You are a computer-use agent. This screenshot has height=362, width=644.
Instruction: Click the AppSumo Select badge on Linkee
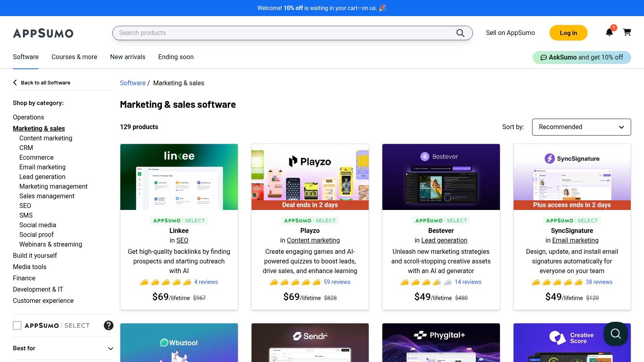coord(179,220)
